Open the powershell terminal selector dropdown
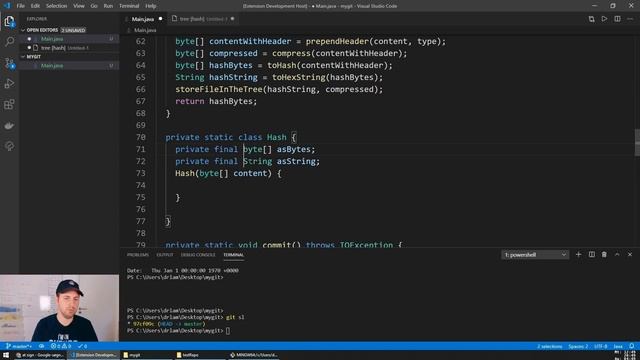640x360 pixels. coord(535,255)
